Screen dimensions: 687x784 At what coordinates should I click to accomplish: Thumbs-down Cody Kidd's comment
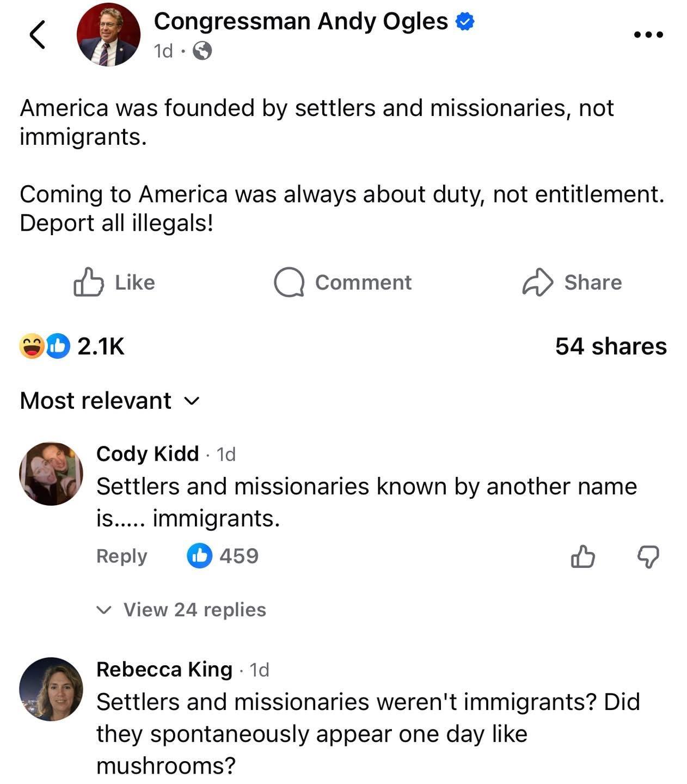click(x=648, y=556)
